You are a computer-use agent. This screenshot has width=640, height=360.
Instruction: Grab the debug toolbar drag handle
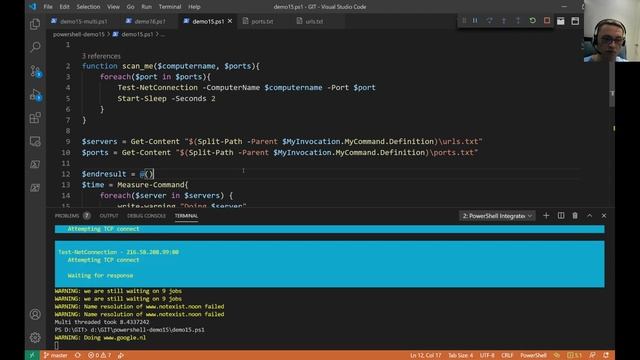click(x=464, y=20)
